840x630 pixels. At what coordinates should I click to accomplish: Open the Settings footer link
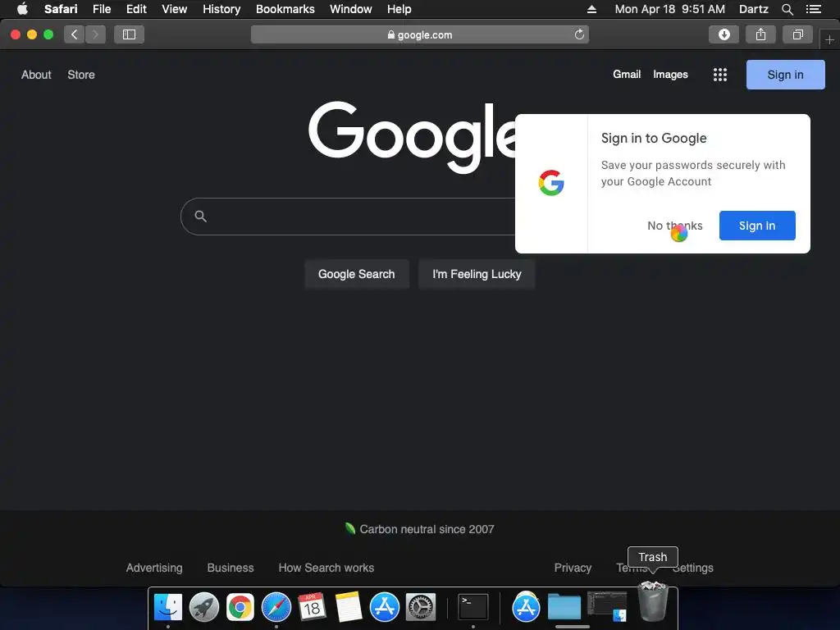[x=692, y=568]
